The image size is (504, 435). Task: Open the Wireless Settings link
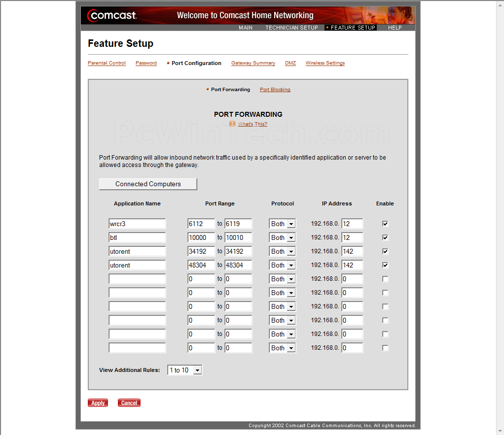coord(325,63)
